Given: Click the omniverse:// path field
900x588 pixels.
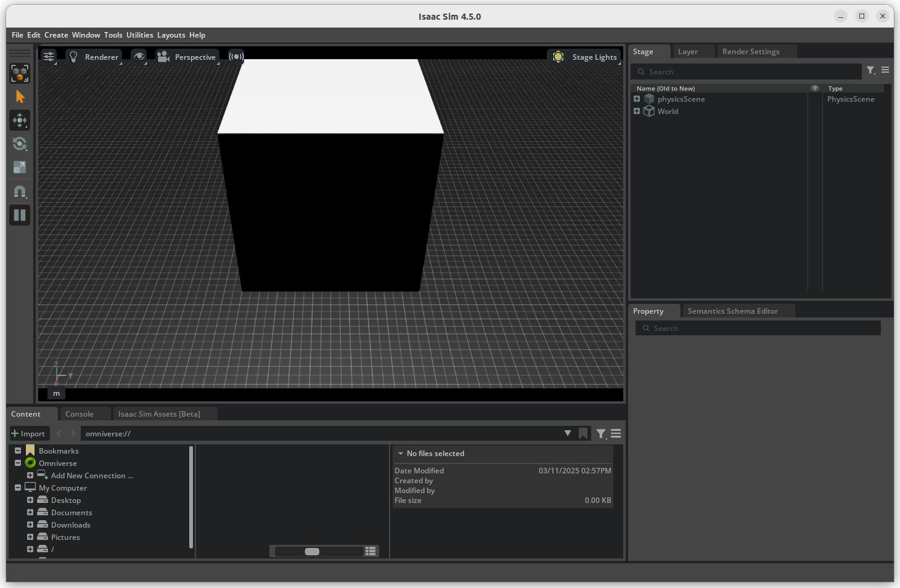Looking at the screenshot, I should point(321,434).
